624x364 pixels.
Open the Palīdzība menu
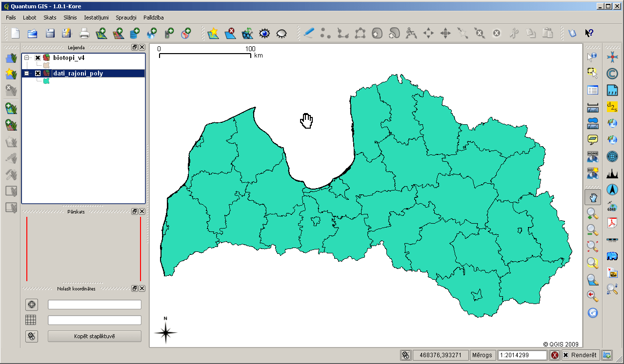(x=153, y=18)
